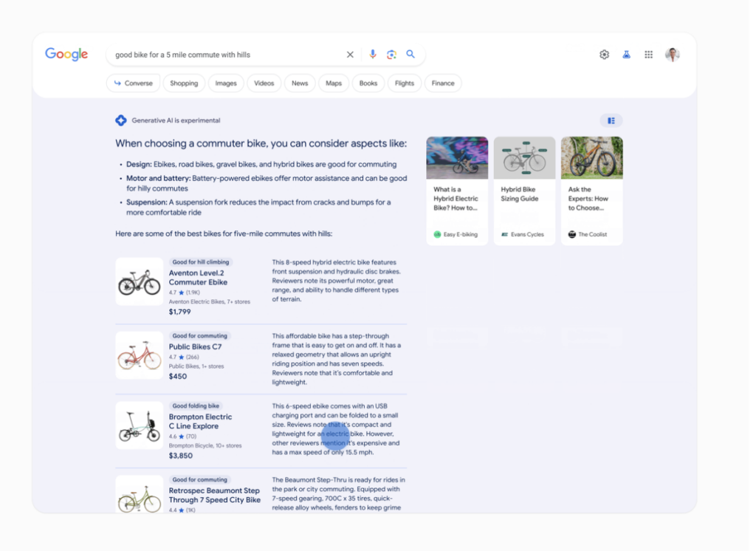Start voice search with microphone icon
This screenshot has width=756, height=551.
(372, 55)
